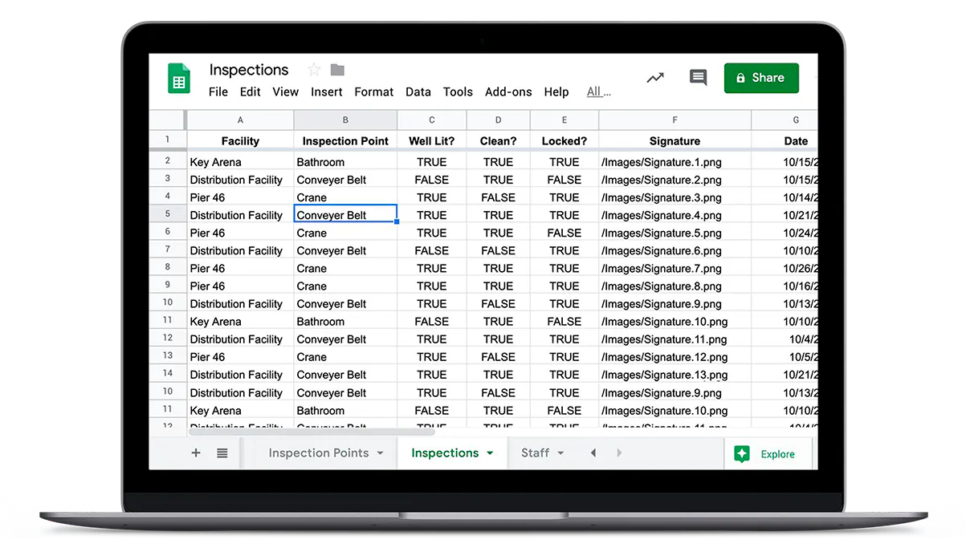Image resolution: width=966 pixels, height=560 pixels.
Task: Open the File menu
Action: point(218,92)
